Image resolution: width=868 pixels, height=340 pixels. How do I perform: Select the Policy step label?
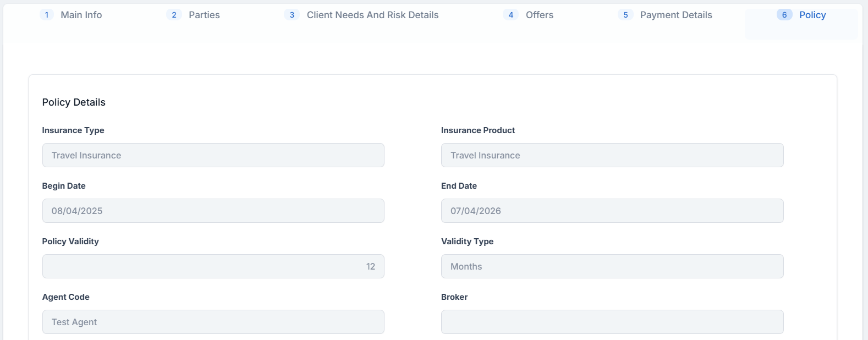pyautogui.click(x=812, y=15)
